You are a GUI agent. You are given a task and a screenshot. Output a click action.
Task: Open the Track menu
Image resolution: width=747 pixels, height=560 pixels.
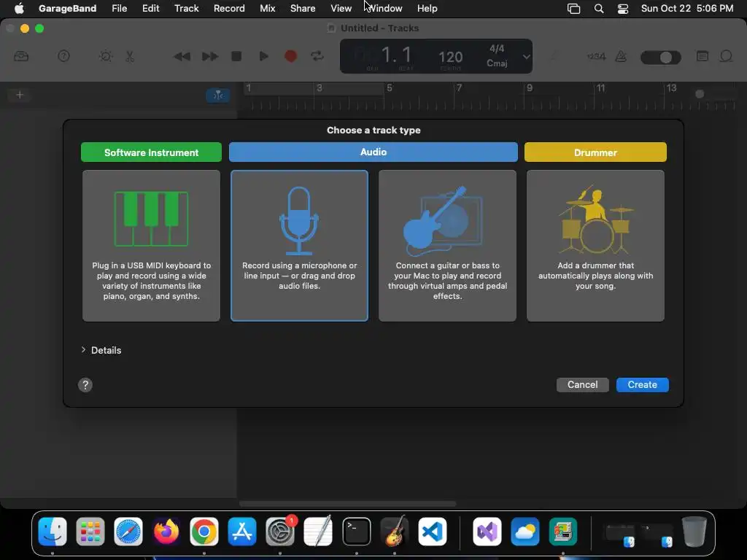pyautogui.click(x=186, y=8)
